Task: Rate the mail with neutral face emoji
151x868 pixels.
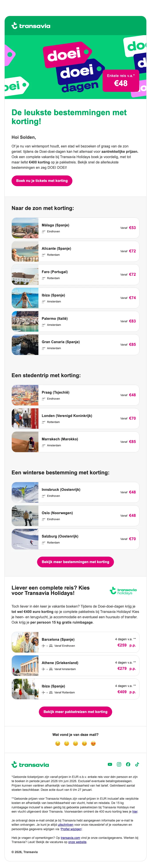Action: pyautogui.click(x=75, y=743)
